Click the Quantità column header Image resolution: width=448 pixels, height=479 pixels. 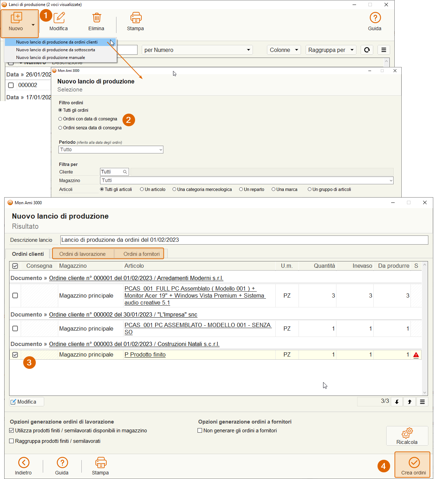pyautogui.click(x=317, y=266)
